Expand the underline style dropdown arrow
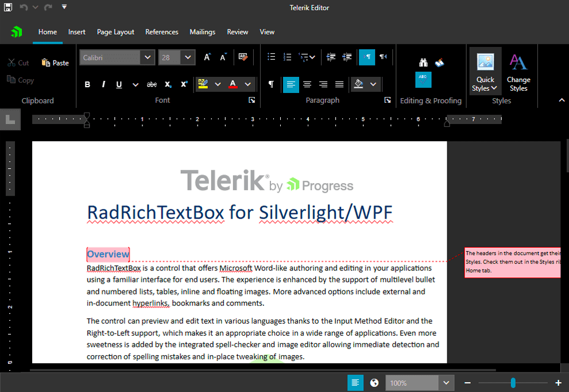The image size is (569, 392). pos(136,84)
